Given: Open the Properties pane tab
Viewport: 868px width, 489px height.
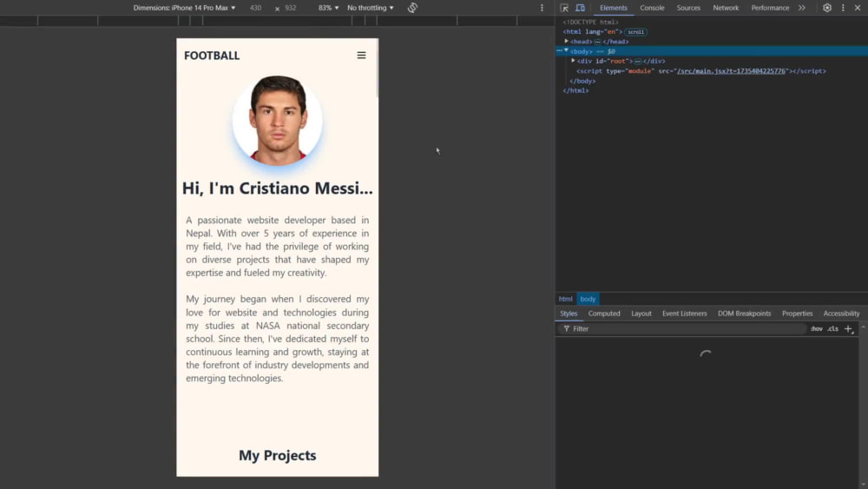Looking at the screenshot, I should (x=797, y=314).
